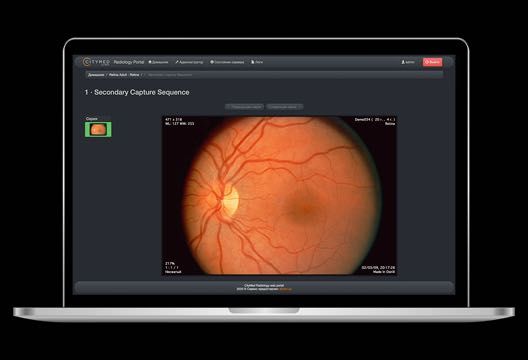Image resolution: width=528 pixels, height=360 pixels.
Task: Click the retina fundus image viewer
Action: tap(279, 196)
